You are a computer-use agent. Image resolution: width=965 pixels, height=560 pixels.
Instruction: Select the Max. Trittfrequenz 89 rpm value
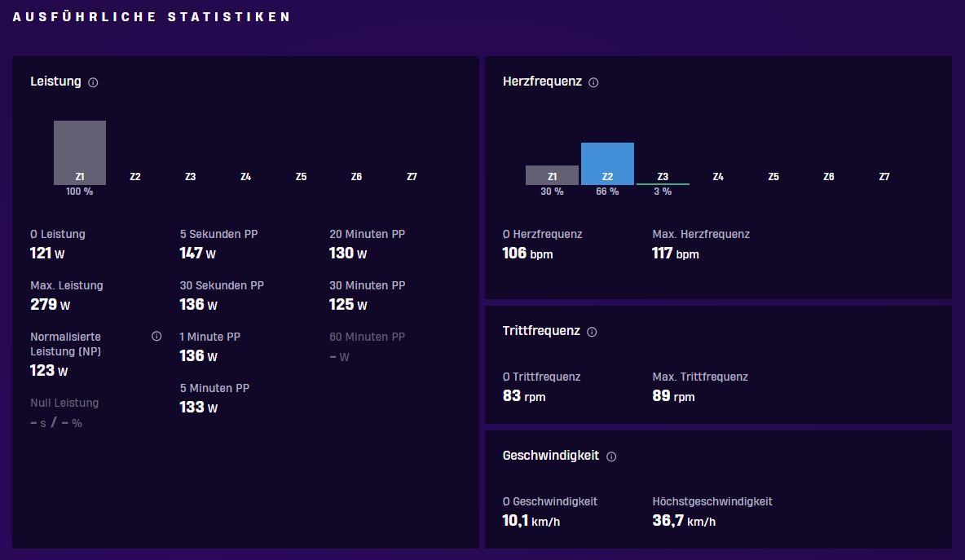(674, 396)
